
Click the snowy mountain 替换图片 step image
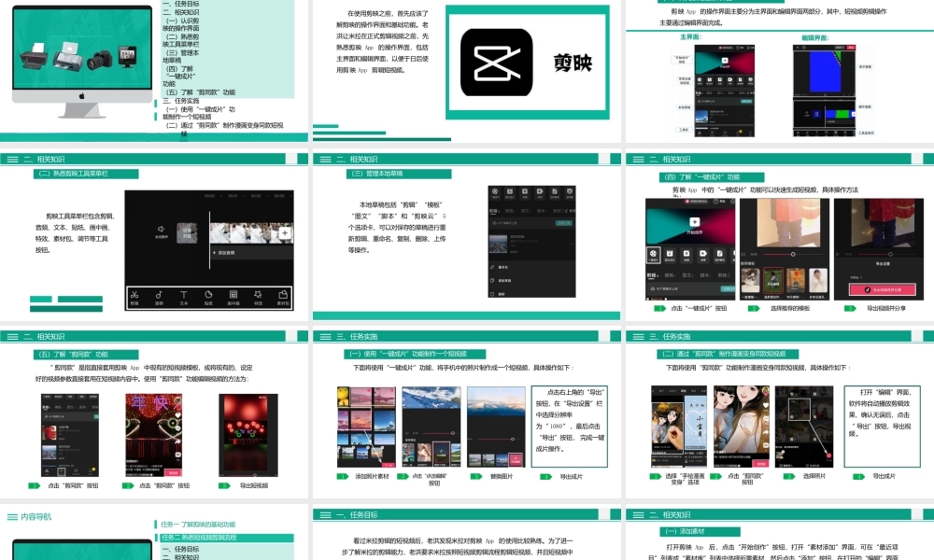point(496,427)
